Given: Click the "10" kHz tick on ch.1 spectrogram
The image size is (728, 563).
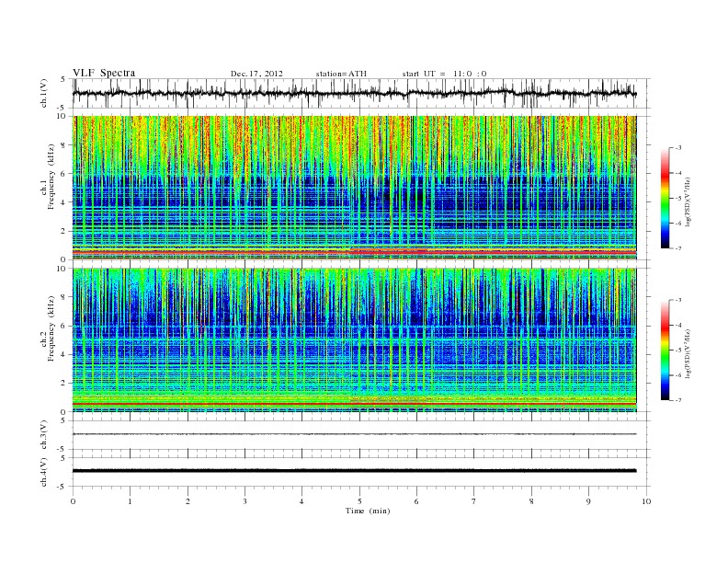Looking at the screenshot, I should click(62, 116).
